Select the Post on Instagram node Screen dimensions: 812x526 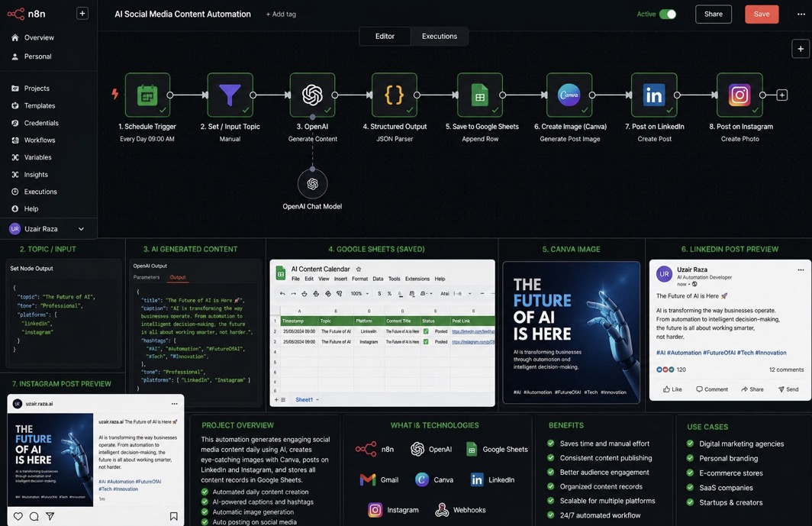pyautogui.click(x=739, y=95)
